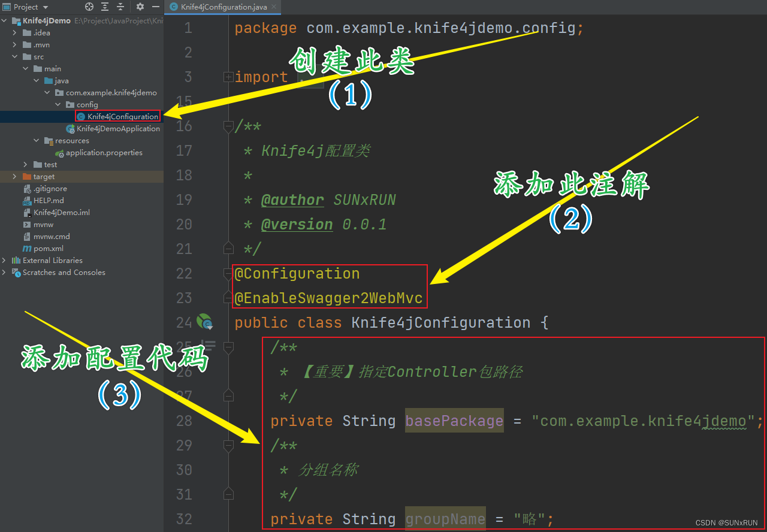Image resolution: width=767 pixels, height=532 pixels.
Task: Expand the test folder chevron
Action: click(x=26, y=165)
